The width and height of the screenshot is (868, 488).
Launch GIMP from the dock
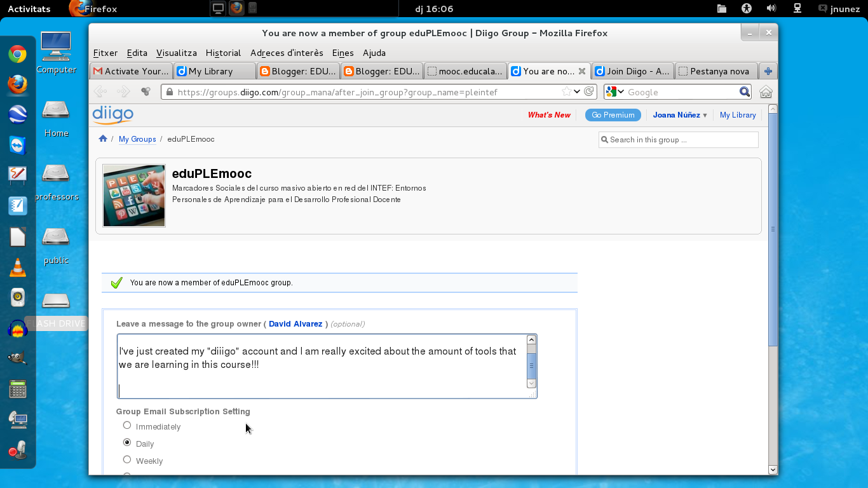click(18, 358)
